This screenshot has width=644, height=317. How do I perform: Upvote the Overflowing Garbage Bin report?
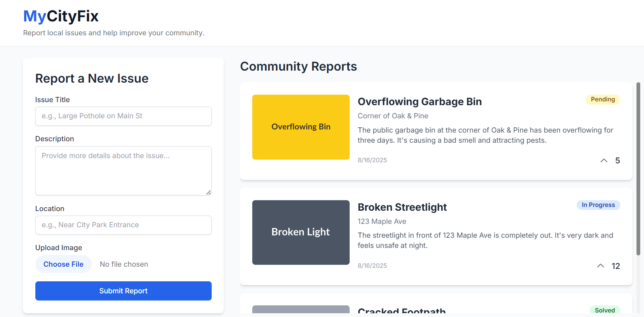[604, 161]
